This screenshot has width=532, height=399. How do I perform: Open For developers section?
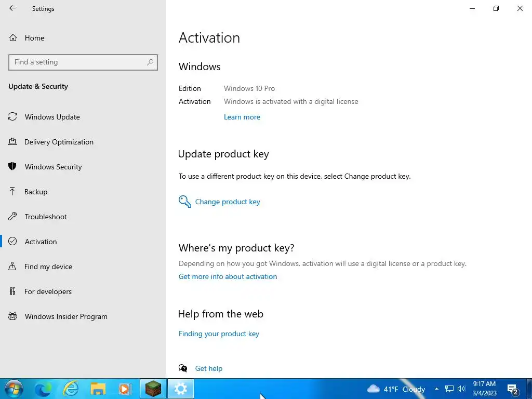point(83,291)
